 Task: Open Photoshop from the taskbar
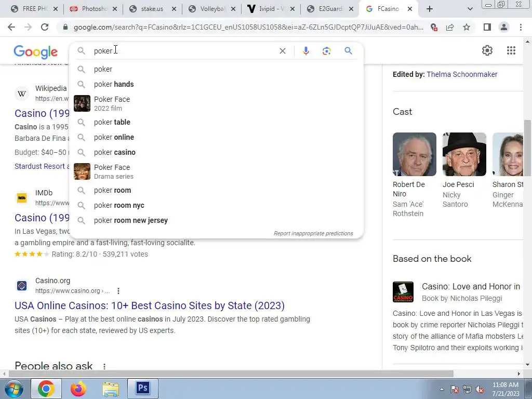[143, 389]
